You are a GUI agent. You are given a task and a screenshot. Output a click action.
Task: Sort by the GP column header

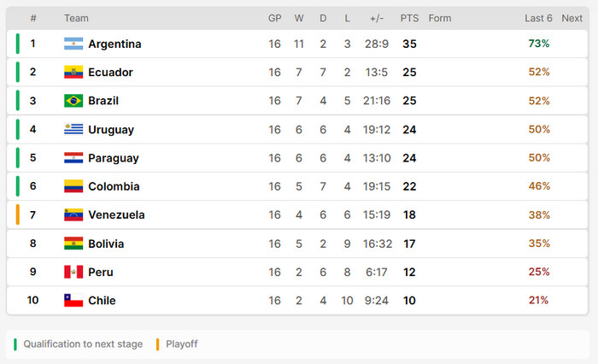(x=274, y=18)
